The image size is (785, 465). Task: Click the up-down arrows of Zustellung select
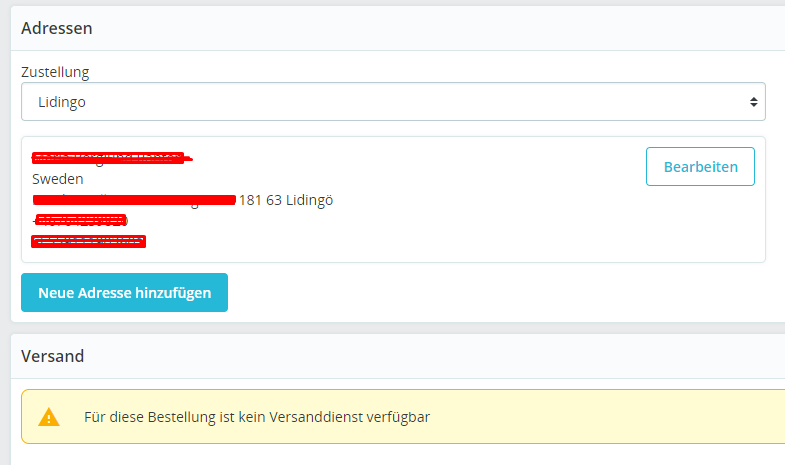753,102
